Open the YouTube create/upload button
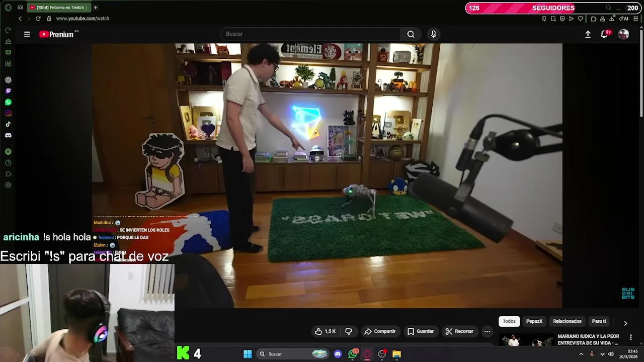Viewport: 644px width, 362px height. coord(588,34)
